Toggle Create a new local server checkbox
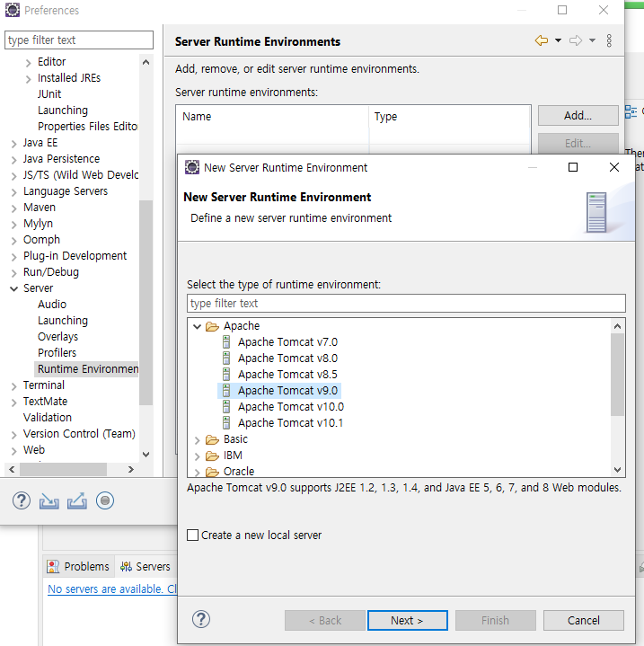Viewport: 644px width, 646px height. [192, 535]
